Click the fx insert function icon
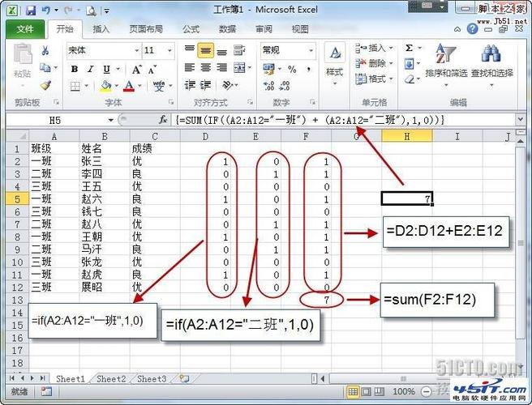This screenshot has height=405, width=532. coord(163,120)
